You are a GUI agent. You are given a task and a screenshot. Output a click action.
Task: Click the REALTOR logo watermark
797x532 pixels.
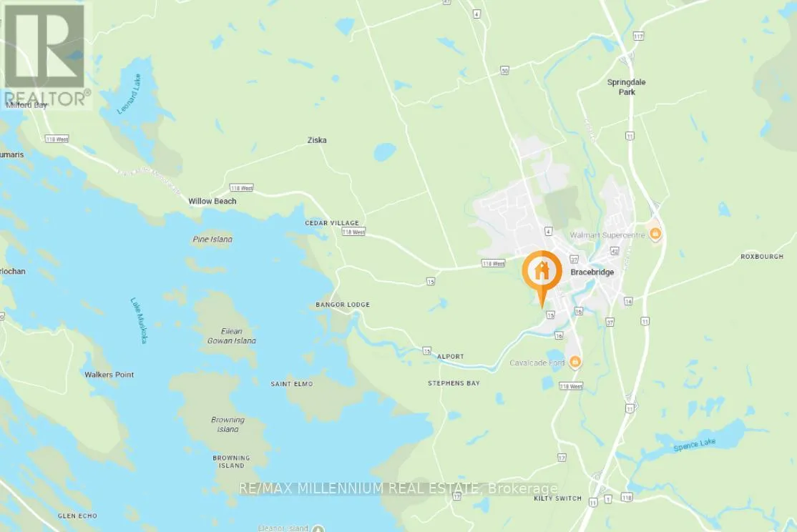coord(46,54)
